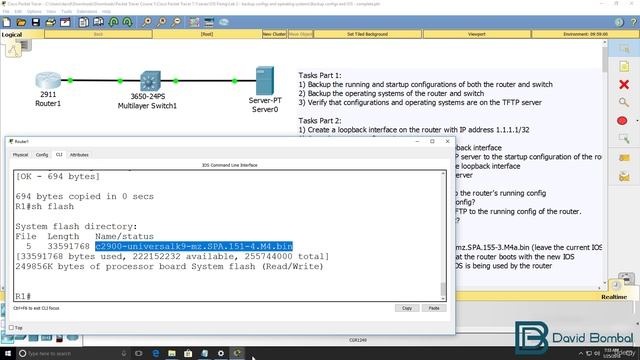Click the Undo green arrow icon
The height and width of the screenshot is (360, 640).
point(113,22)
